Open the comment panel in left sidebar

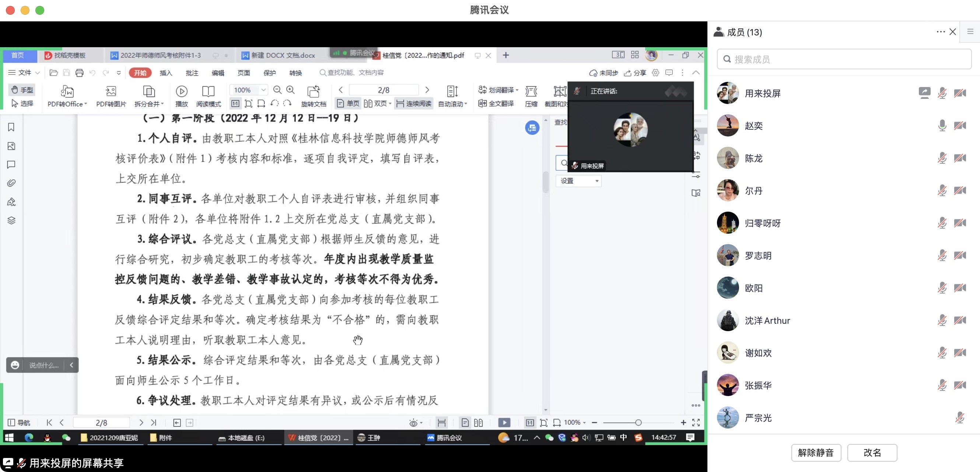click(11, 165)
